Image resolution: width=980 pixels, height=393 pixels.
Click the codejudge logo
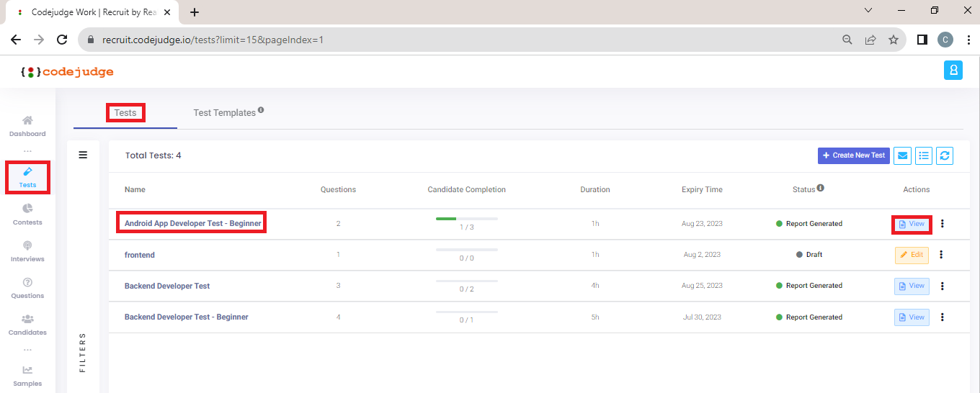coord(67,71)
